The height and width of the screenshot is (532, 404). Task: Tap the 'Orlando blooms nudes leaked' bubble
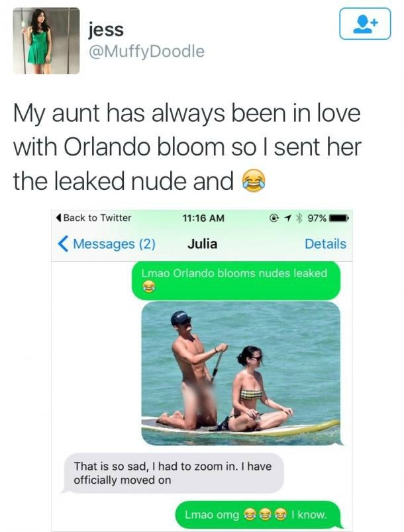pyautogui.click(x=236, y=281)
